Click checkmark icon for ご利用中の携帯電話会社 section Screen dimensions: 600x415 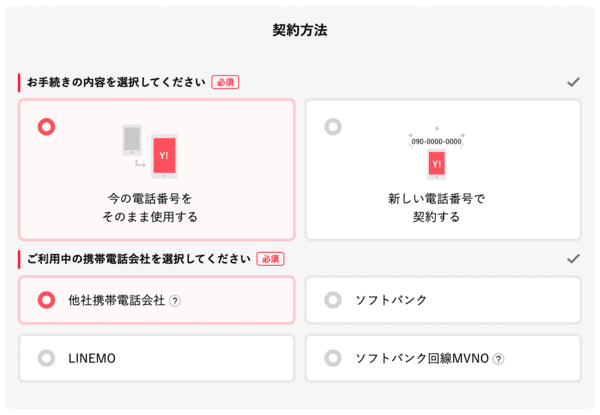[573, 258]
